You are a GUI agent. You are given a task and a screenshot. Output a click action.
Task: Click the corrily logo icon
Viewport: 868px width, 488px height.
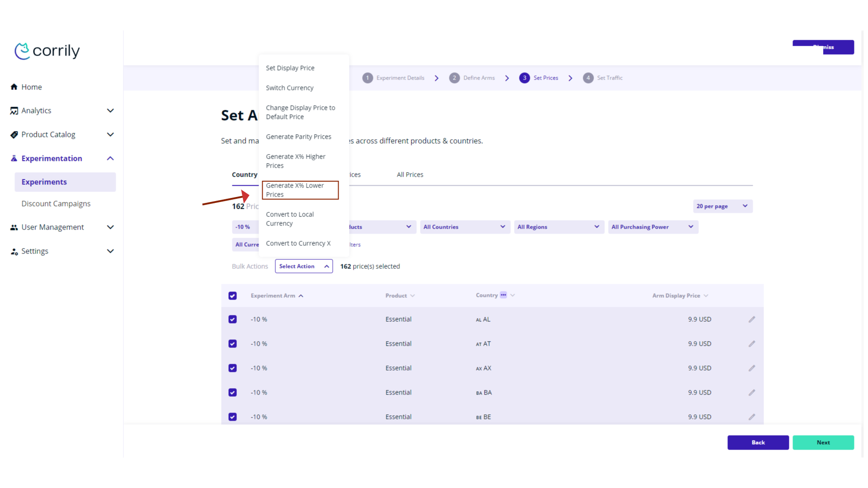[22, 51]
